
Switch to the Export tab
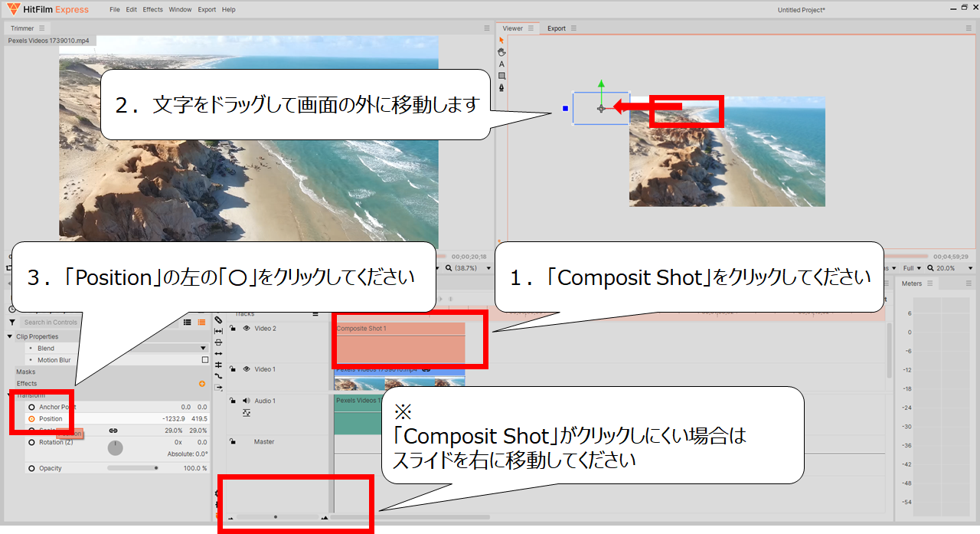tap(557, 28)
